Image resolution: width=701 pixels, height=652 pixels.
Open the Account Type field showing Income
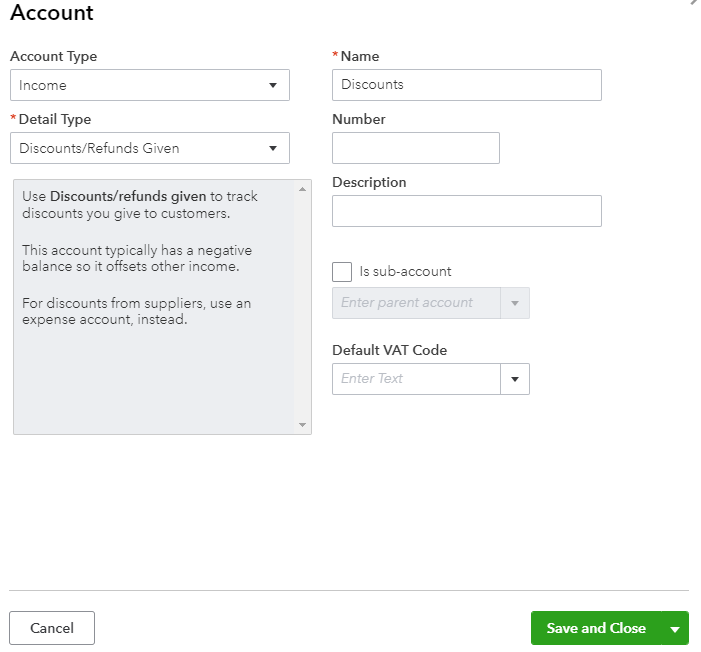[140, 85]
